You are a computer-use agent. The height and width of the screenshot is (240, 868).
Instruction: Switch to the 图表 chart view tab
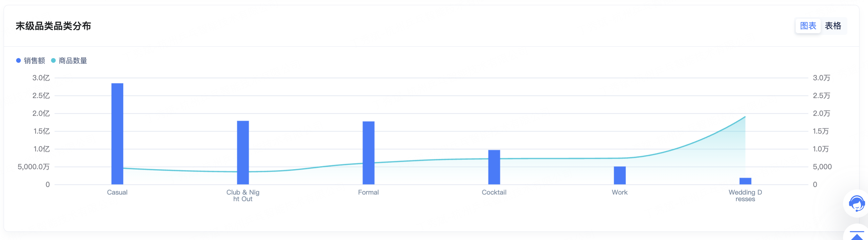click(808, 26)
